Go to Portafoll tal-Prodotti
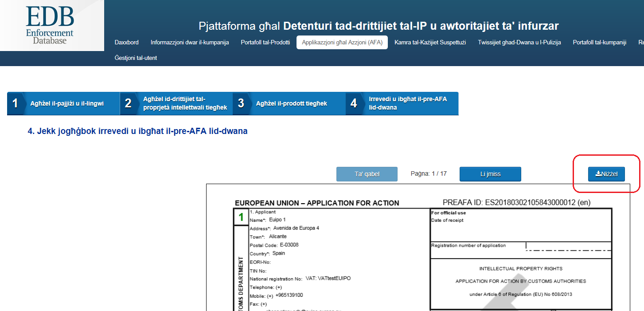 (265, 43)
